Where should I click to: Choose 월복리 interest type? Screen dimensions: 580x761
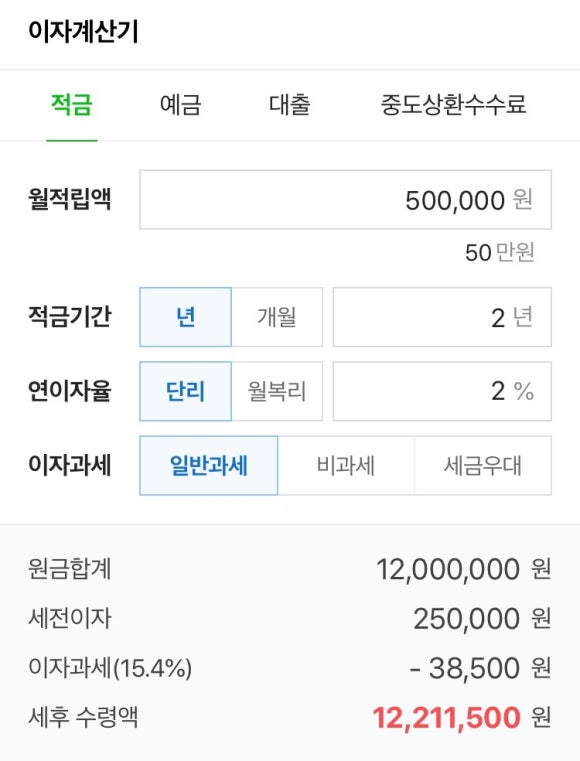coord(277,391)
